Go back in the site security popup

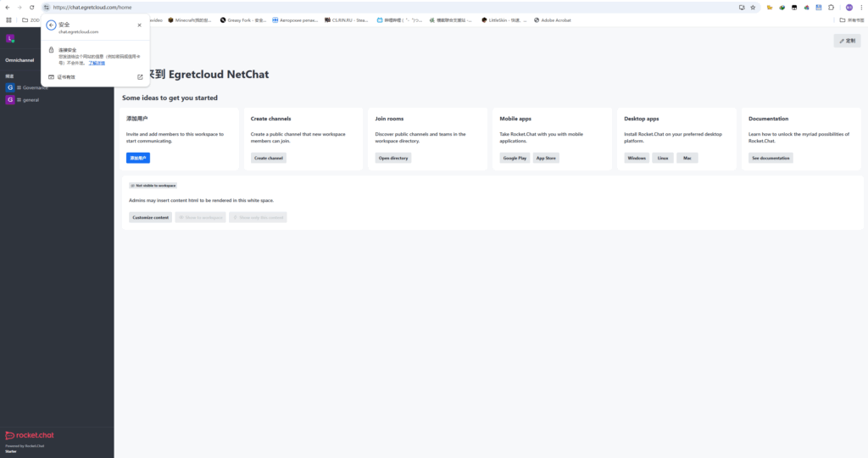[x=51, y=25]
